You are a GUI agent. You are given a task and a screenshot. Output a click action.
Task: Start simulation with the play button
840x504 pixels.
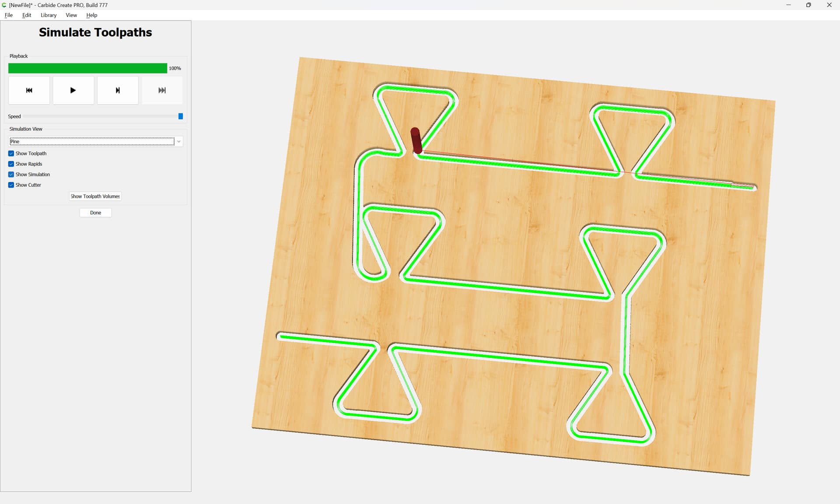73,90
